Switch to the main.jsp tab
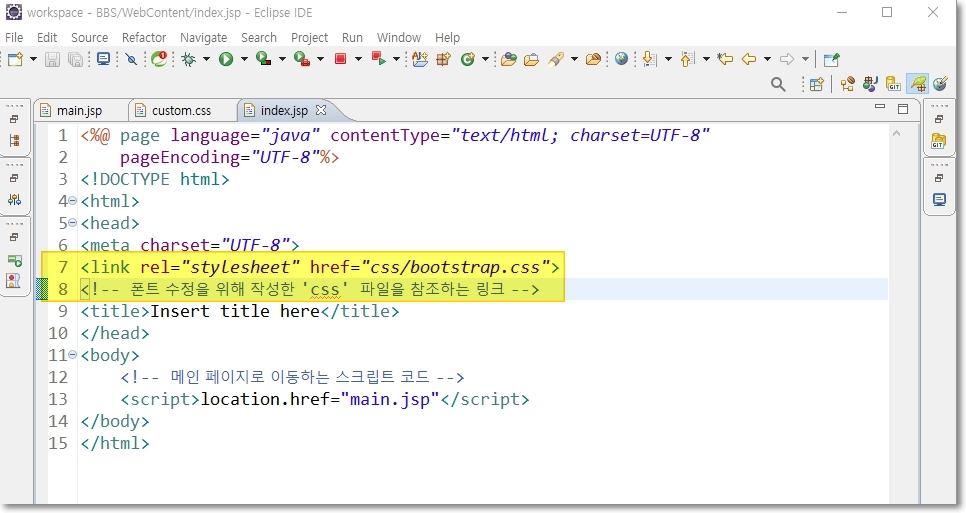 (79, 110)
